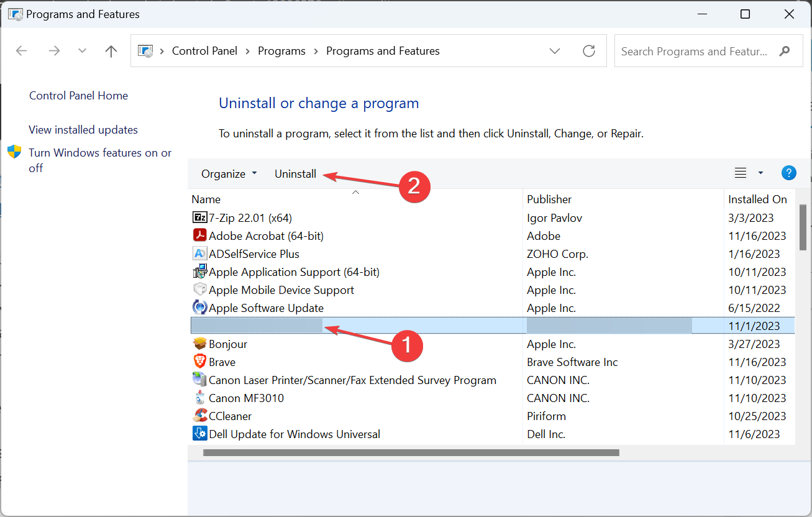Click the Control Panel address bar icon
812x517 pixels.
[145, 51]
